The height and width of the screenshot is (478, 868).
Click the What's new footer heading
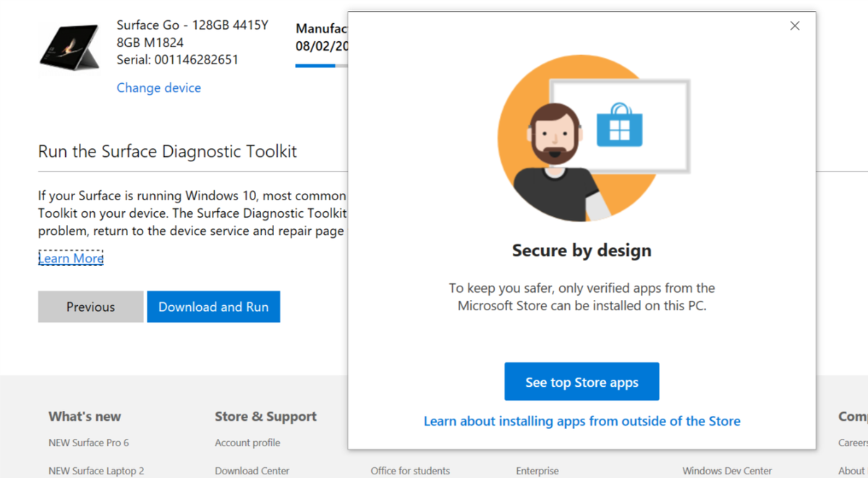click(x=85, y=417)
